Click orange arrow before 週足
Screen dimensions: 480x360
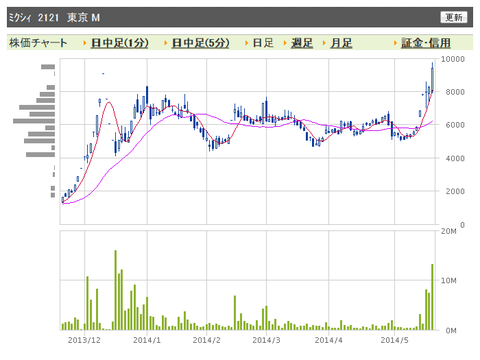pos(285,43)
